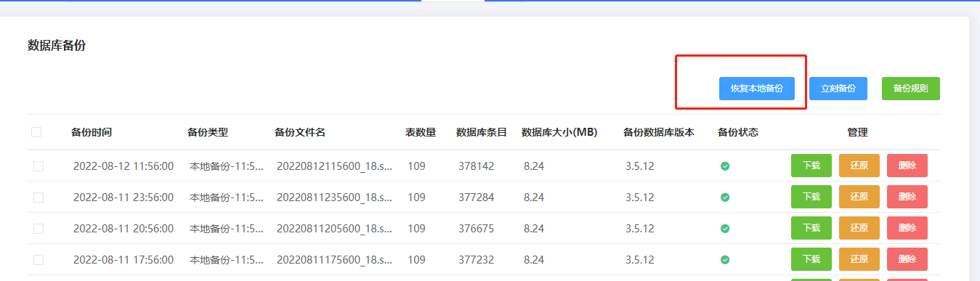Image resolution: width=980 pixels, height=281 pixels.
Task: Click the 备份状态 column header
Action: (x=738, y=132)
